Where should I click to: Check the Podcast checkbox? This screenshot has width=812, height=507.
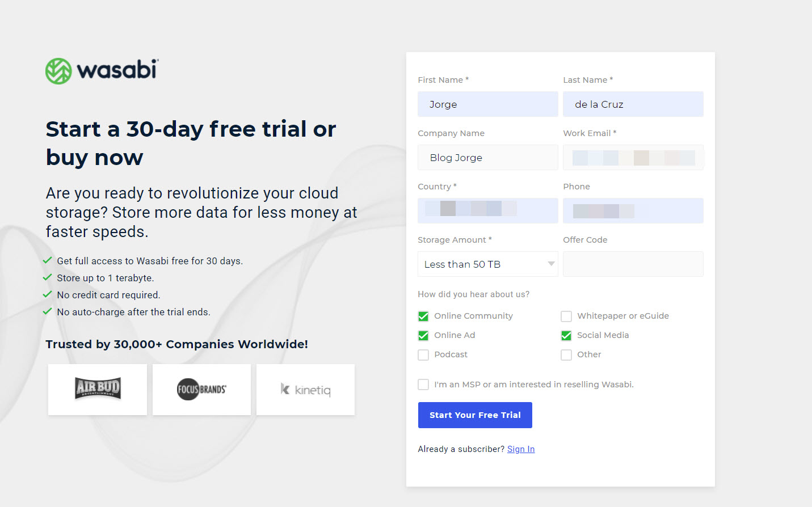[423, 355]
